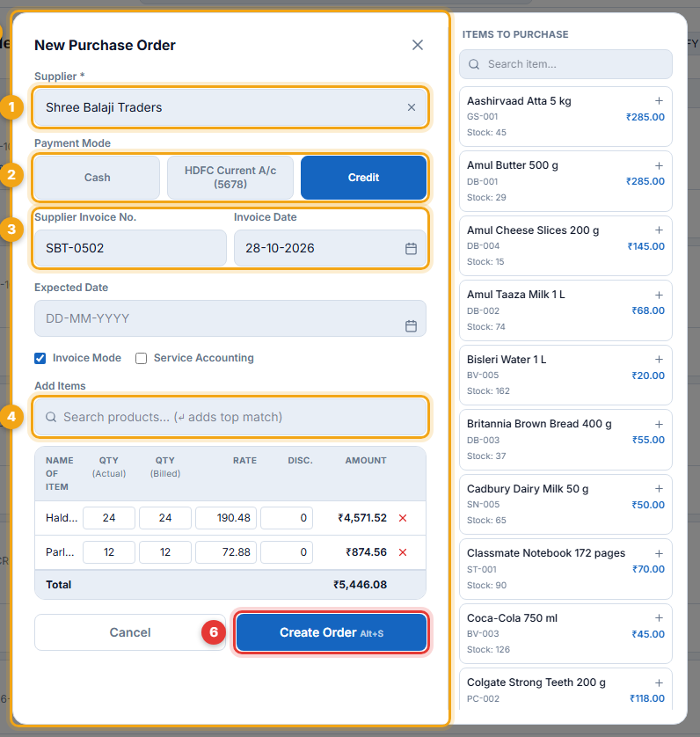Image resolution: width=700 pixels, height=737 pixels.
Task: Clear the Shree Balaji Traders supplier selection
Action: (x=412, y=107)
